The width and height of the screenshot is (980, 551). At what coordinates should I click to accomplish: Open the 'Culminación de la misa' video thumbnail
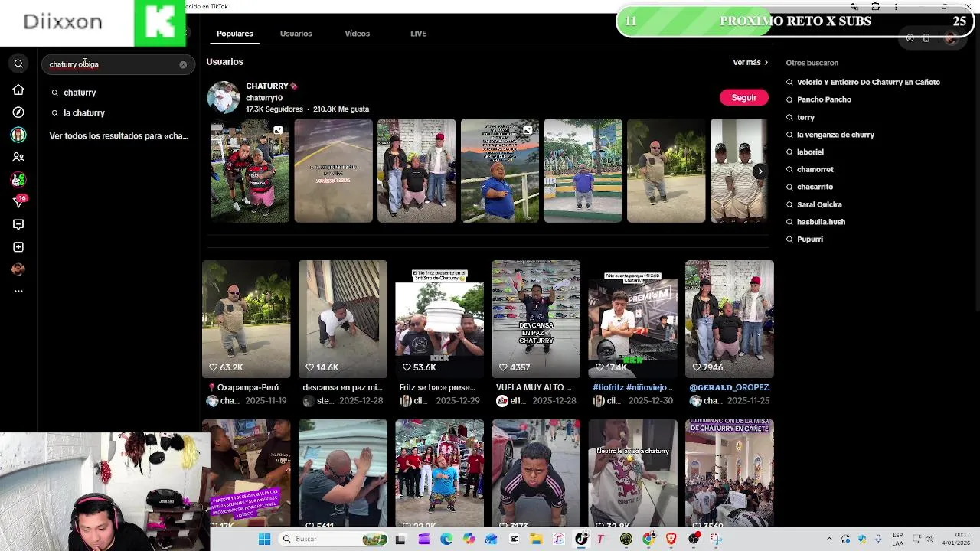(x=729, y=472)
